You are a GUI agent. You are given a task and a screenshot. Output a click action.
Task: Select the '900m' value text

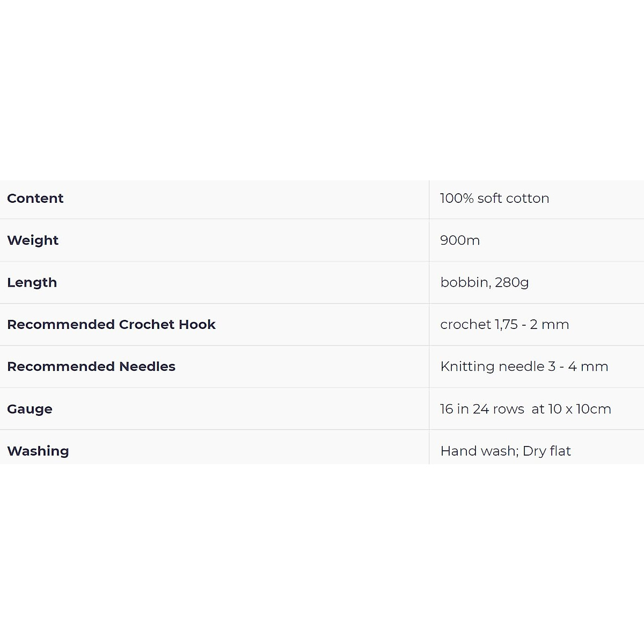[460, 240]
